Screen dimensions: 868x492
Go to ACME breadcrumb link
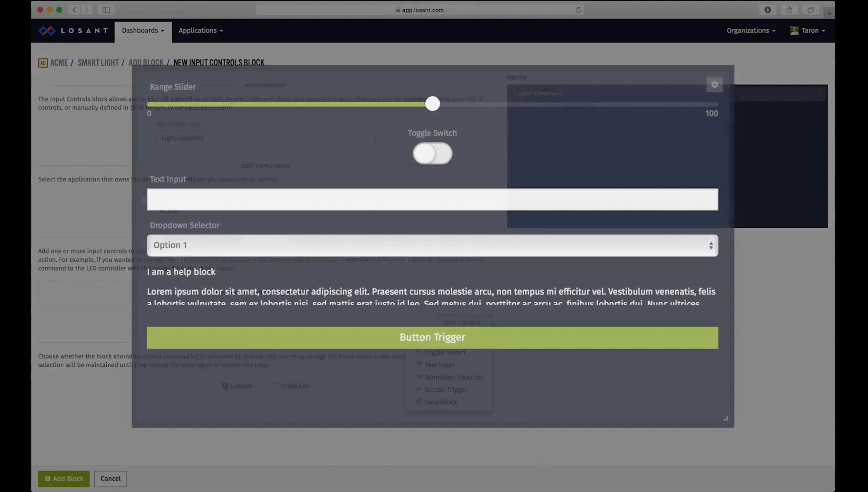pos(59,63)
